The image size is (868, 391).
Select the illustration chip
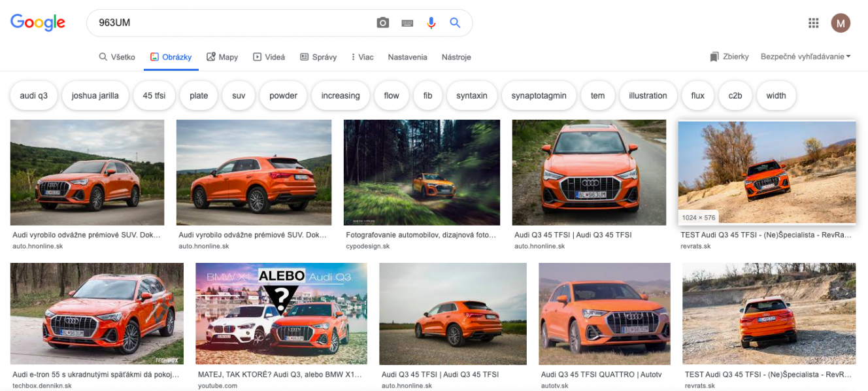pyautogui.click(x=648, y=95)
